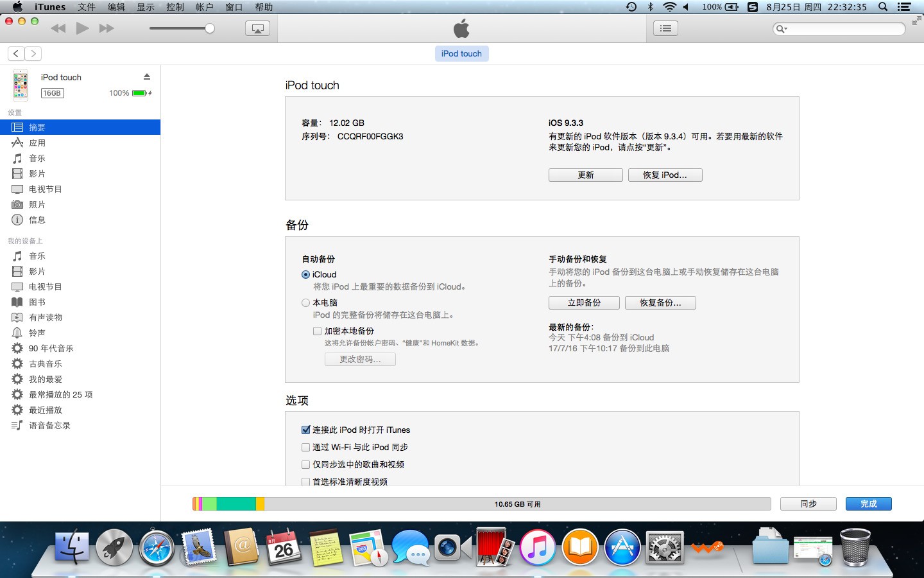Click the iTunes search field
The height and width of the screenshot is (578, 924).
click(839, 28)
